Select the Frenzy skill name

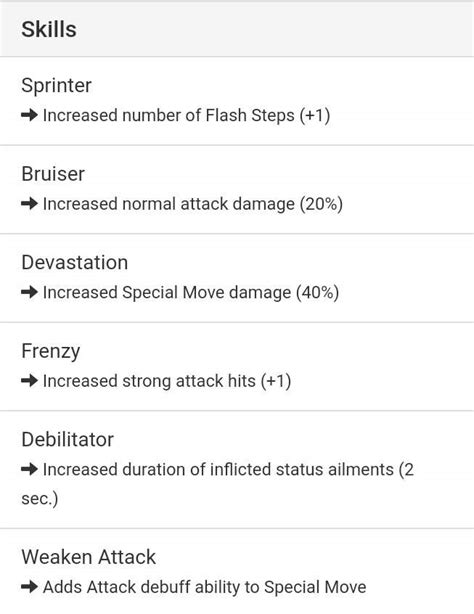(51, 352)
